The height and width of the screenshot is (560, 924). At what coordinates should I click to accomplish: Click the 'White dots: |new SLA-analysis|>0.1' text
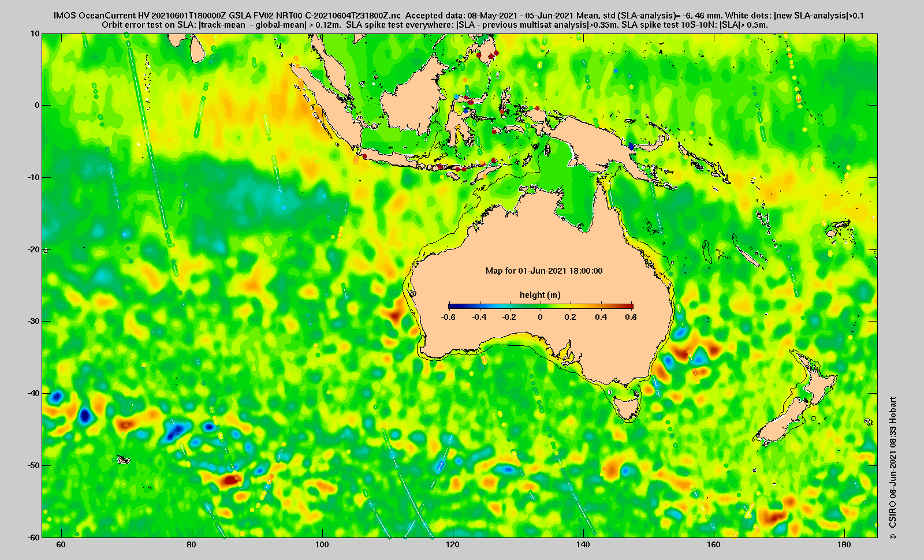[795, 16]
